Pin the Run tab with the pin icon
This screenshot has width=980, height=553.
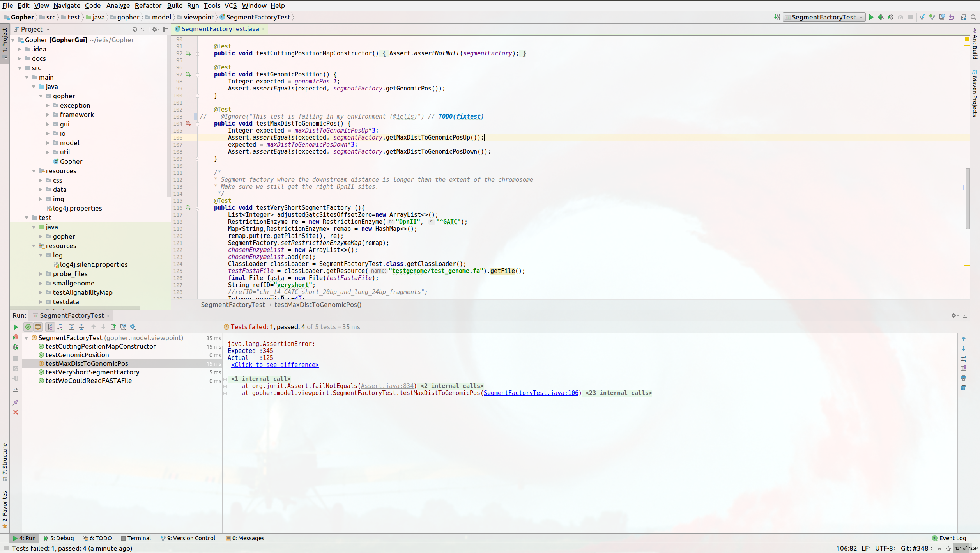(x=16, y=402)
